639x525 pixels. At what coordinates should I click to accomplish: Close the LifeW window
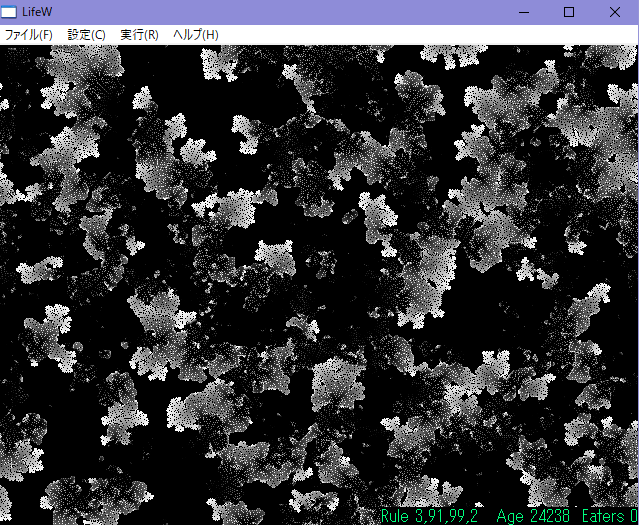615,12
